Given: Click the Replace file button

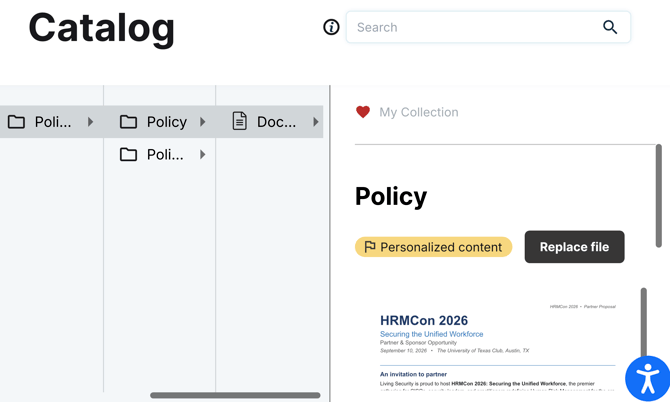Looking at the screenshot, I should (x=574, y=247).
